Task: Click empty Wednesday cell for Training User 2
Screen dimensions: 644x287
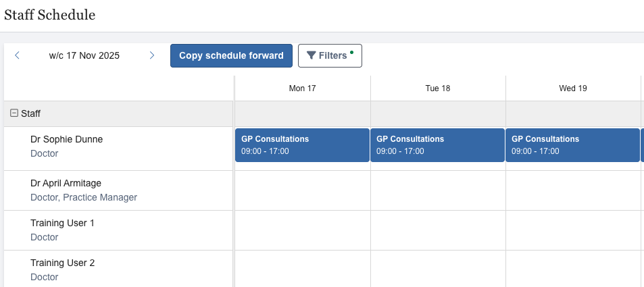Action: pos(572,269)
